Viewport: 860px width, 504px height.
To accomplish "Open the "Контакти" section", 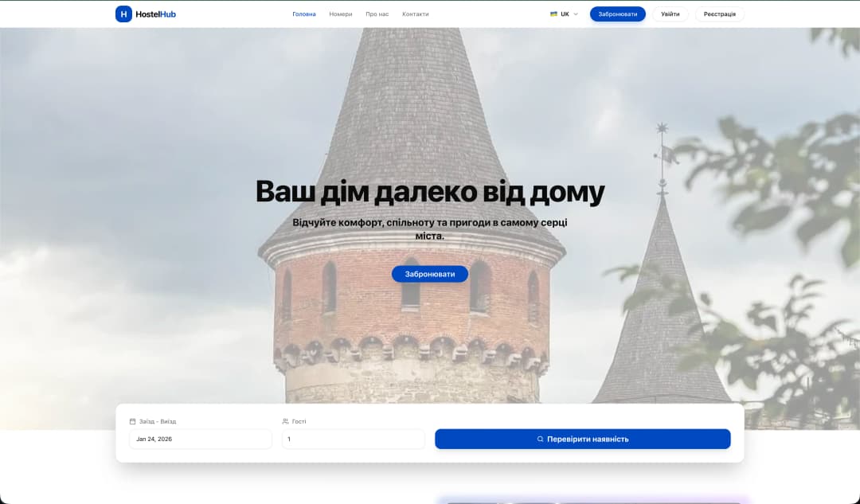I will pos(416,14).
